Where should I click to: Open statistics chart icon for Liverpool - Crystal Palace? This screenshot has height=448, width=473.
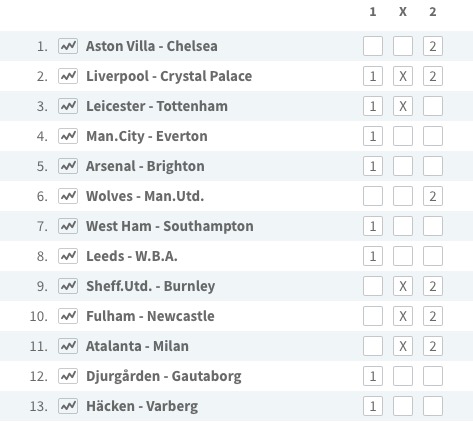coord(68,76)
